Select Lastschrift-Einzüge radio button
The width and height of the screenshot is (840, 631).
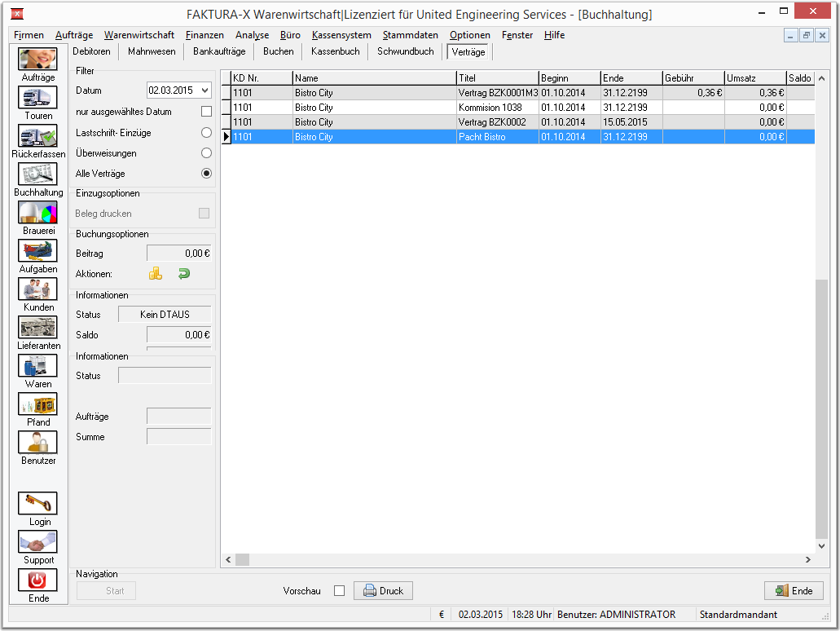tap(206, 132)
